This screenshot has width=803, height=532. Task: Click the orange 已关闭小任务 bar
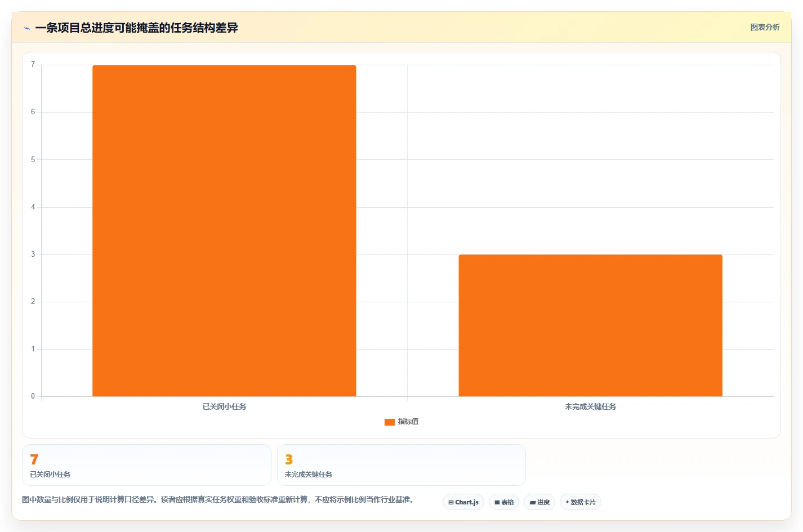[x=224, y=231]
